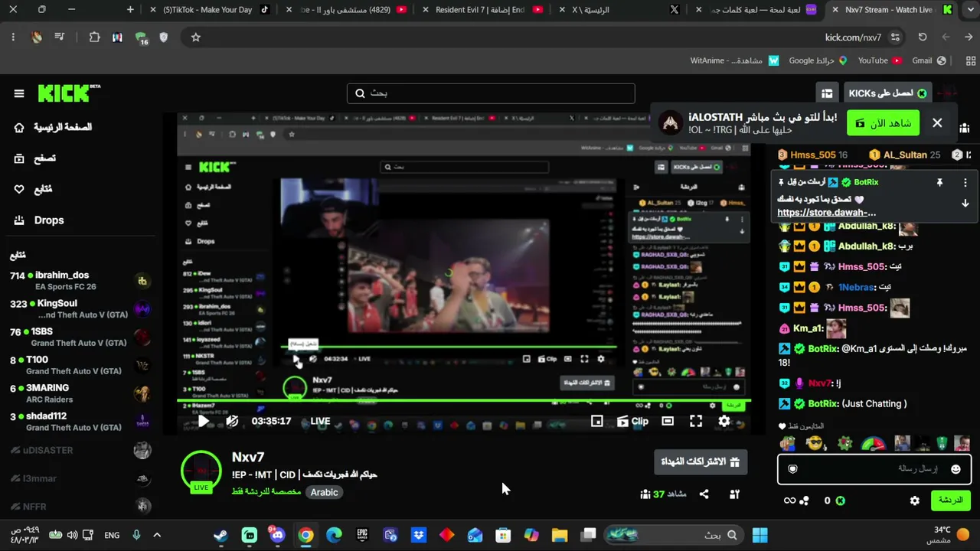Viewport: 980px width, 551px height.
Task: Open Chrome extensions puzzle icon
Action: tap(94, 37)
